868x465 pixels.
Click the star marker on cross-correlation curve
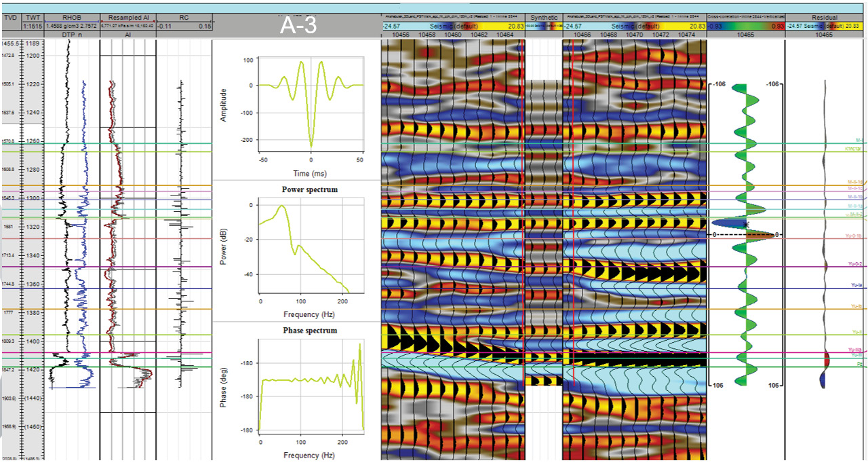pyautogui.click(x=746, y=224)
